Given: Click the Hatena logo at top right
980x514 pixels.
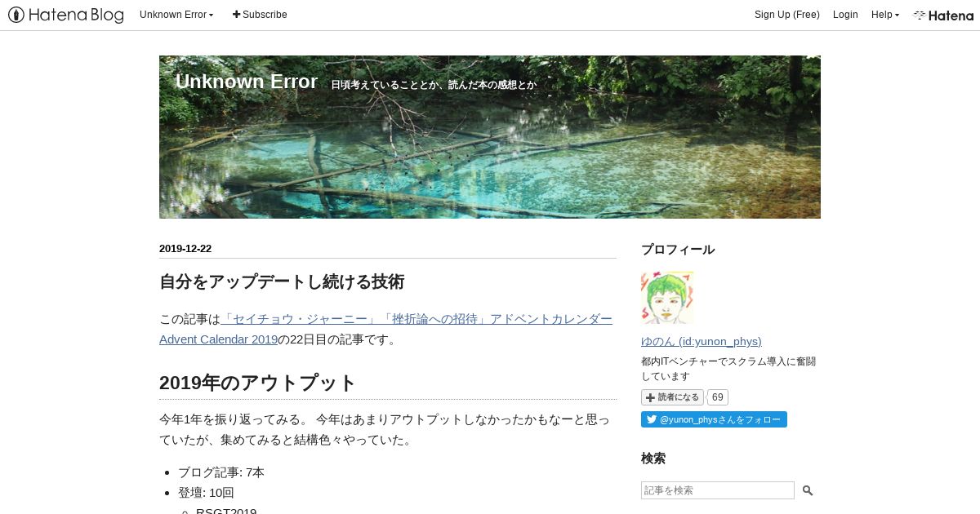Looking at the screenshot, I should [943, 15].
